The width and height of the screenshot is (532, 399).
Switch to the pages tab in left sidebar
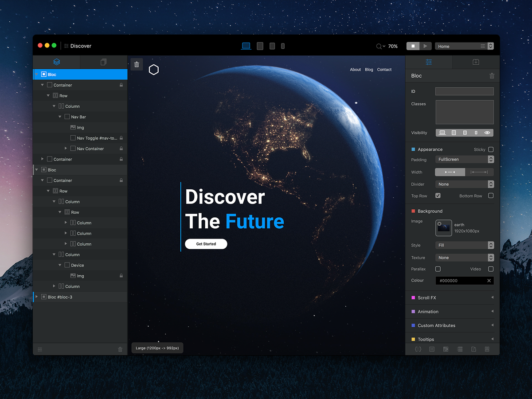(x=104, y=62)
